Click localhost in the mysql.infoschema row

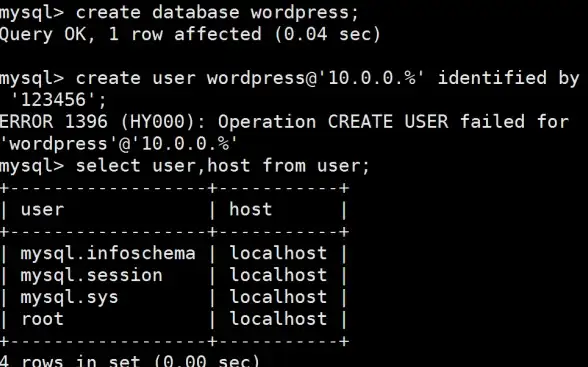point(278,253)
